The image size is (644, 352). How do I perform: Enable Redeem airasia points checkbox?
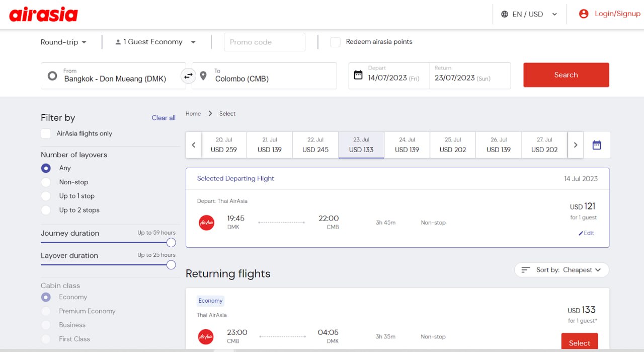click(335, 42)
